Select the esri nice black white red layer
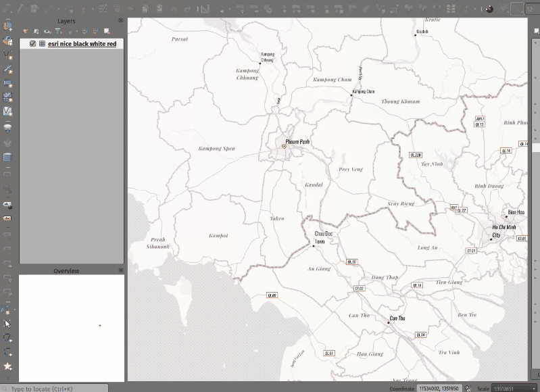 [82, 44]
